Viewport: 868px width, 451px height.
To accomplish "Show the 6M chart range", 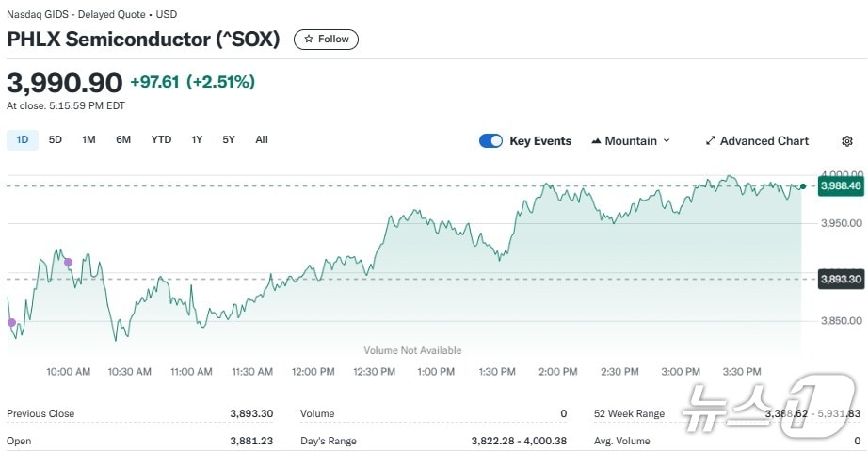I will tap(123, 140).
